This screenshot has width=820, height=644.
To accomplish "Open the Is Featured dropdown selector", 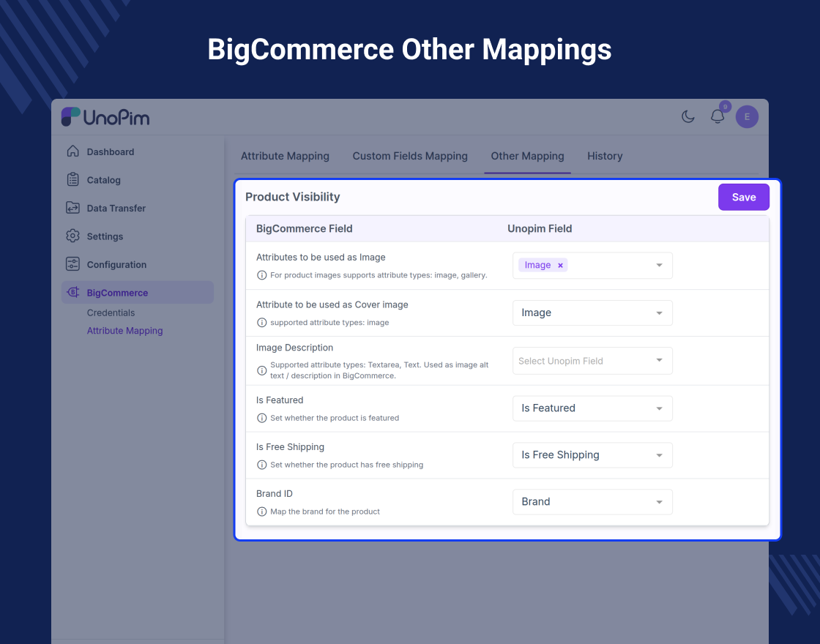I will (592, 408).
